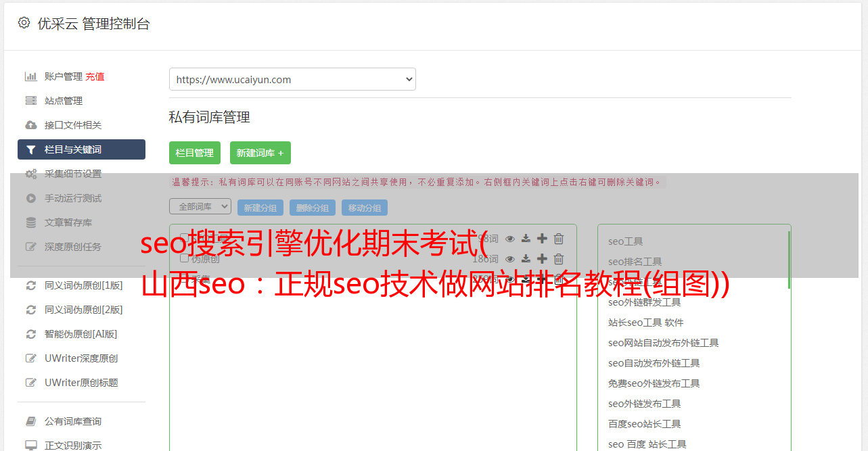868x451 pixels.
Task: Click the 新建词库 + button
Action: click(x=260, y=153)
